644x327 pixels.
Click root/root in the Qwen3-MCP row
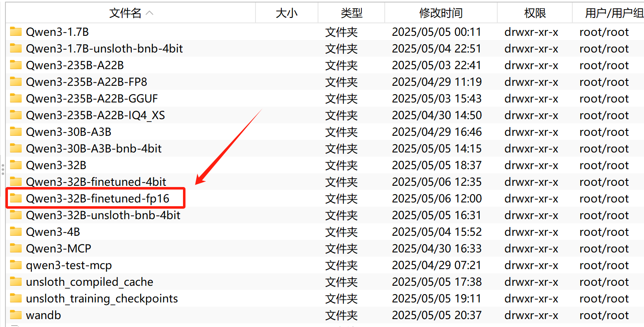pyautogui.click(x=604, y=249)
